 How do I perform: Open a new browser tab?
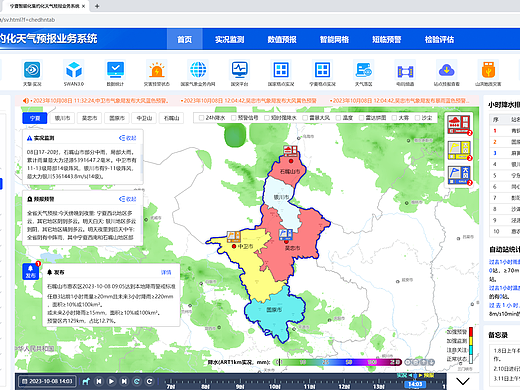click(97, 6)
